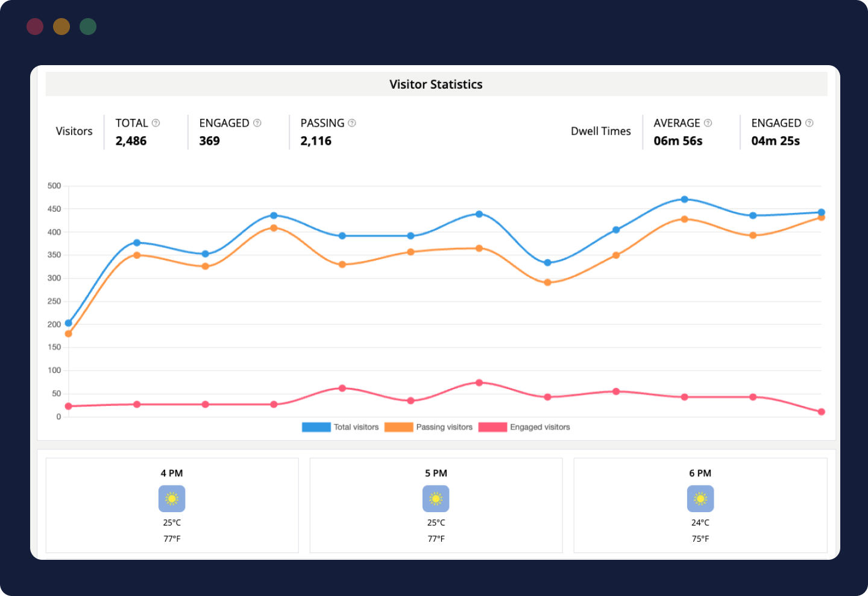The image size is (868, 596).
Task: Click the highest blue data point on chart
Action: [685, 199]
